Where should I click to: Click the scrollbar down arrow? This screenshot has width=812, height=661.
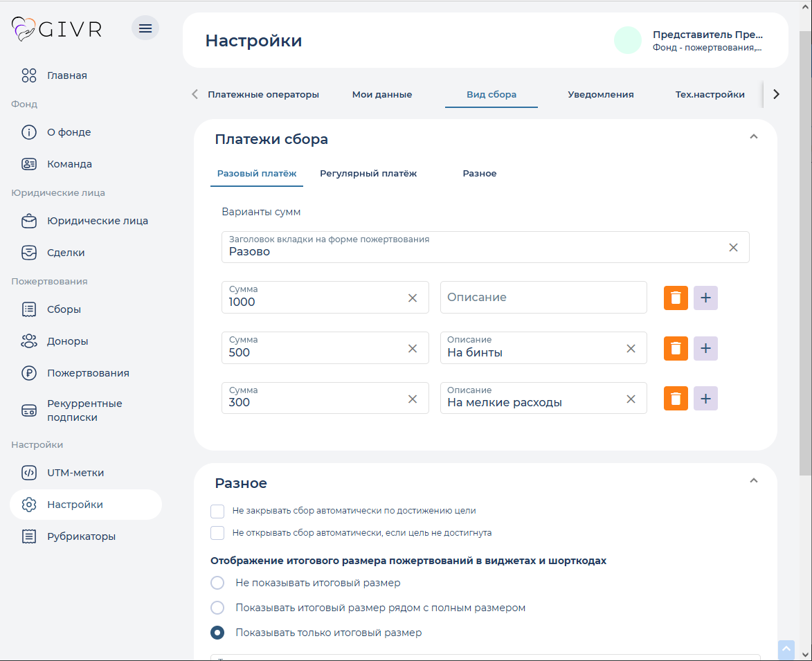(805, 654)
